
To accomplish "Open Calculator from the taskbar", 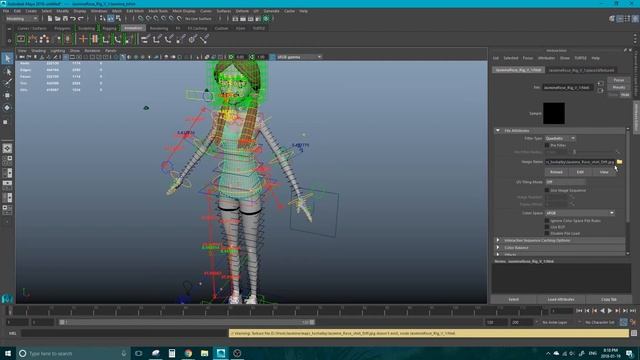I will [172, 353].
